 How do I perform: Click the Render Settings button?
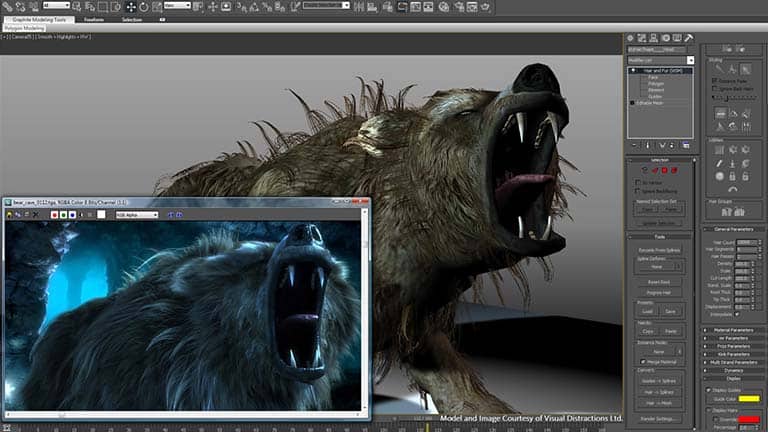pyautogui.click(x=657, y=419)
